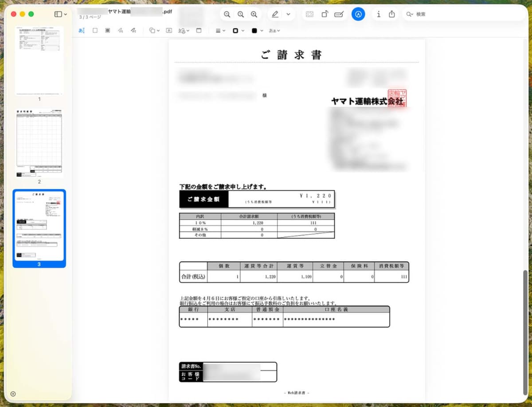Image resolution: width=532 pixels, height=407 pixels.
Task: Select the Sketch tool
Action: pyautogui.click(x=121, y=31)
